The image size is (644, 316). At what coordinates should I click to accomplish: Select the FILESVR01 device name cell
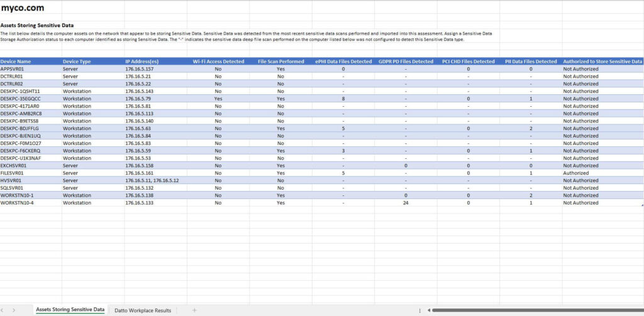(13, 173)
